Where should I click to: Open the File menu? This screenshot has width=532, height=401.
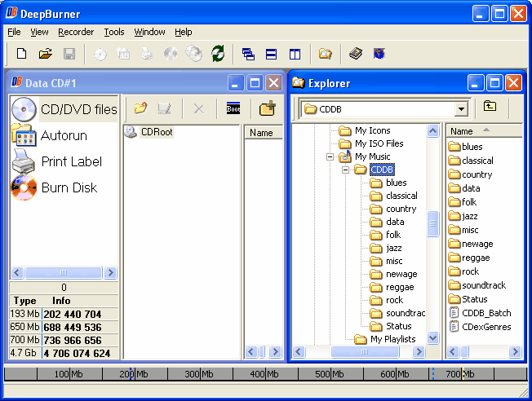(14, 32)
